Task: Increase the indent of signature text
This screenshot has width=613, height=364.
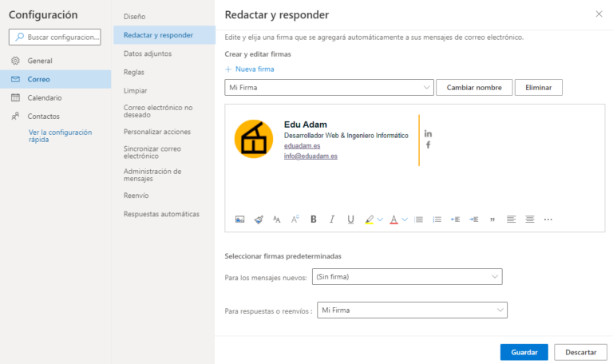Action: (x=473, y=220)
